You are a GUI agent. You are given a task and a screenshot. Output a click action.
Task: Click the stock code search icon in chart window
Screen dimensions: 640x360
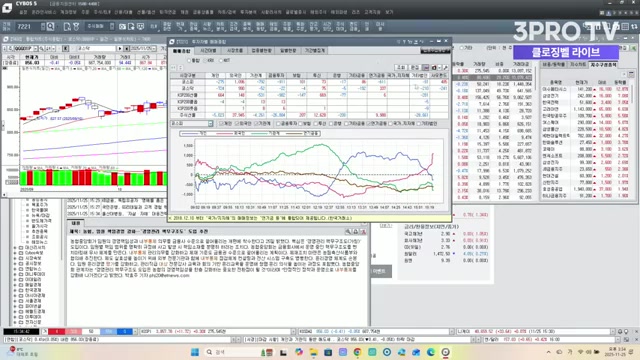[42, 48]
